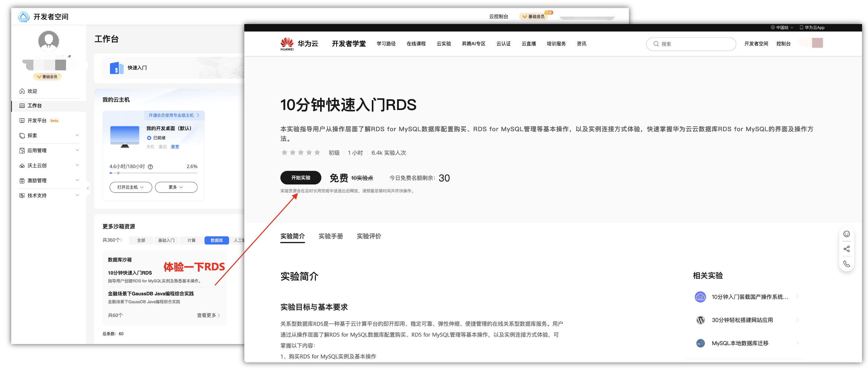The image size is (868, 370).
Task: Switch to the 实验评价 tab
Action: point(369,236)
